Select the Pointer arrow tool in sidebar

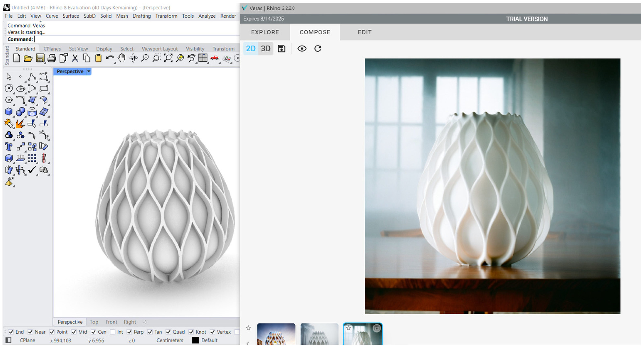(9, 77)
